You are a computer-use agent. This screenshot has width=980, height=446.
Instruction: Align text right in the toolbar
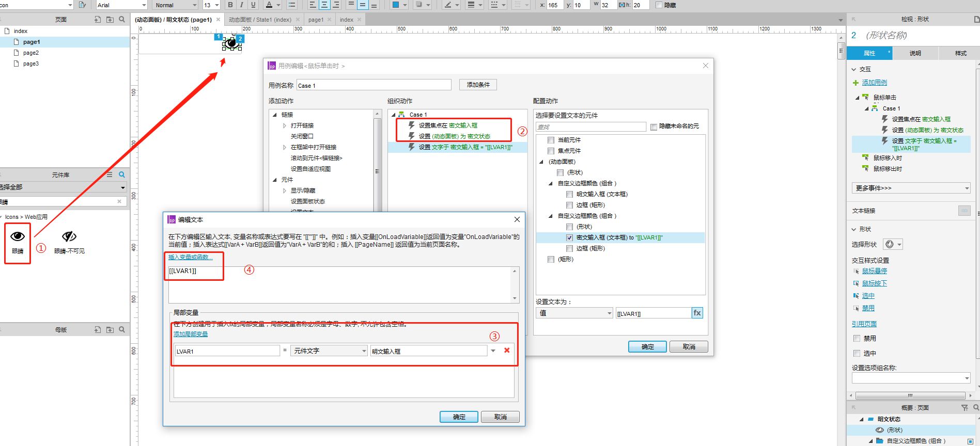(336, 5)
